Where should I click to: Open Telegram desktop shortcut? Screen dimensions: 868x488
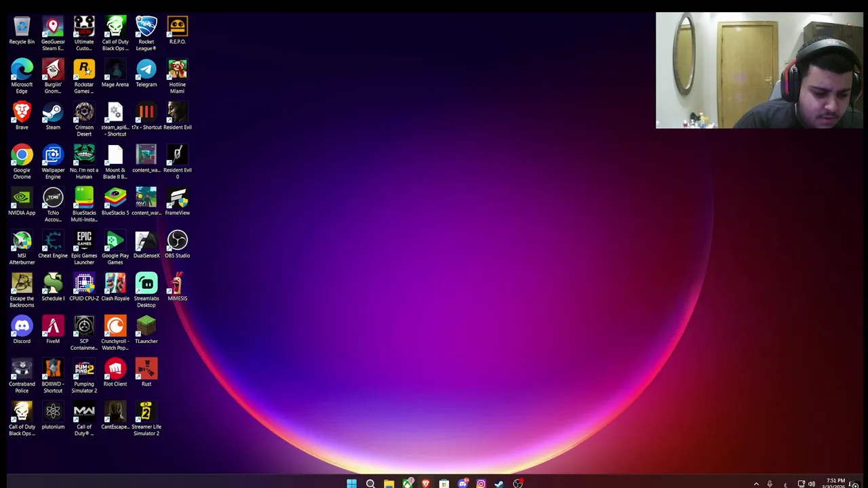(146, 74)
